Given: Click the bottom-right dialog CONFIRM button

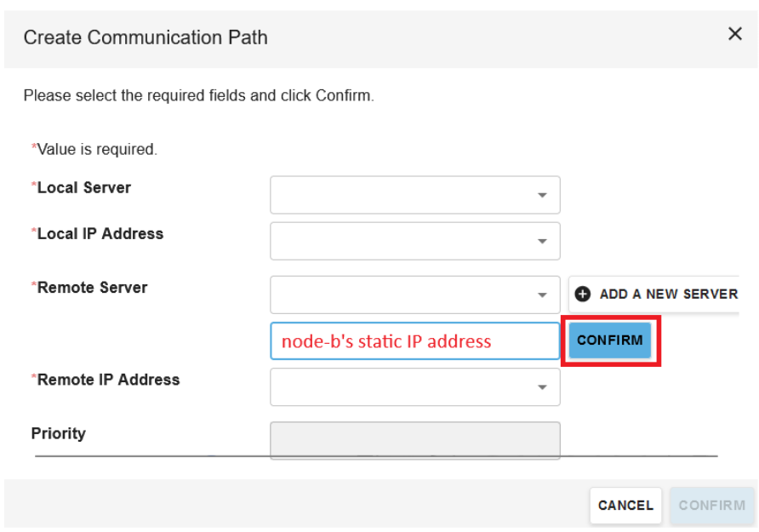Looking at the screenshot, I should click(712, 505).
